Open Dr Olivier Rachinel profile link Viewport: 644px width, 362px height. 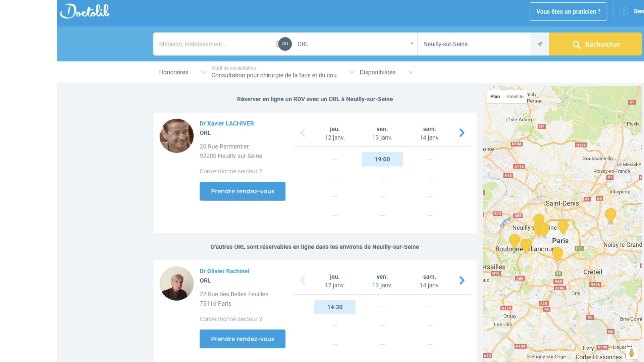pyautogui.click(x=224, y=271)
